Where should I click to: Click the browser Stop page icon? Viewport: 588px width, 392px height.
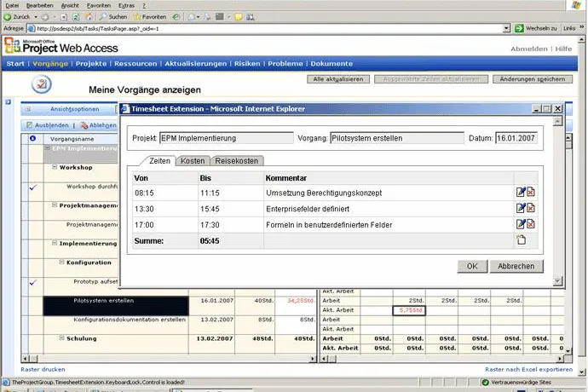[x=64, y=17]
